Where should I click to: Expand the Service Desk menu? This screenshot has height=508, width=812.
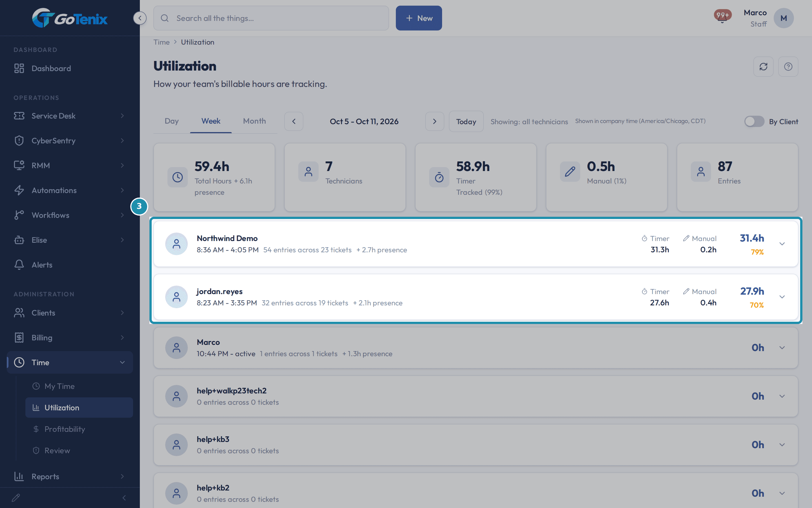click(70, 116)
